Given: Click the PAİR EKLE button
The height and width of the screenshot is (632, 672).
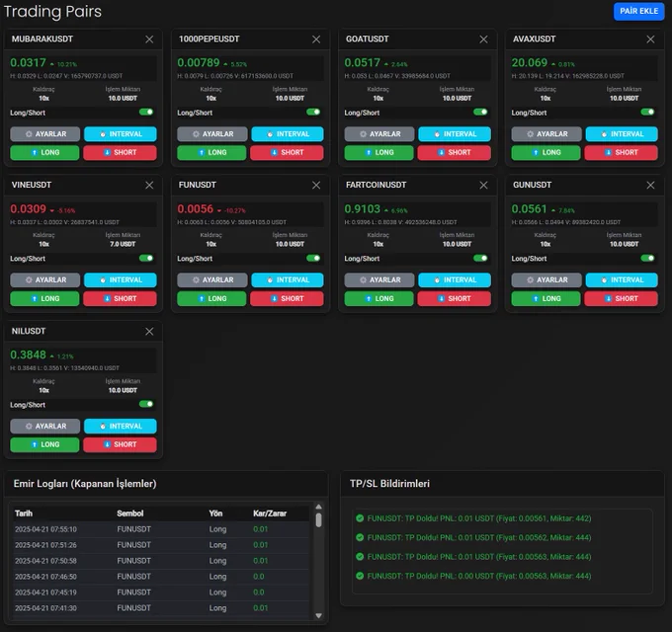Looking at the screenshot, I should (638, 11).
